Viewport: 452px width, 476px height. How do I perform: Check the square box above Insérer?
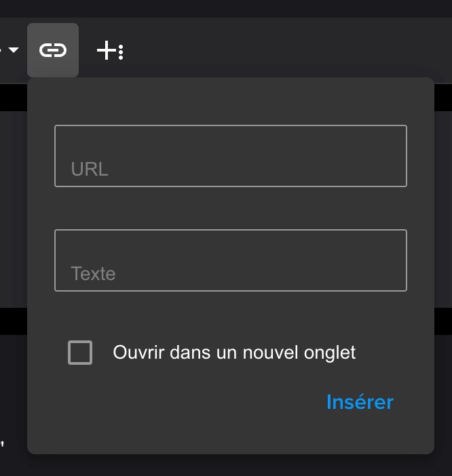(x=80, y=353)
